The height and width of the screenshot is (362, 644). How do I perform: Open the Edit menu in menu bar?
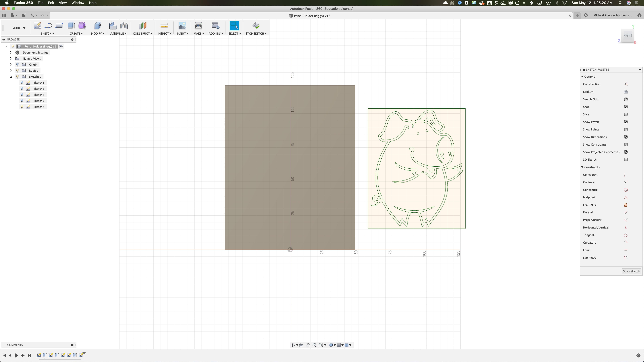[x=51, y=3]
